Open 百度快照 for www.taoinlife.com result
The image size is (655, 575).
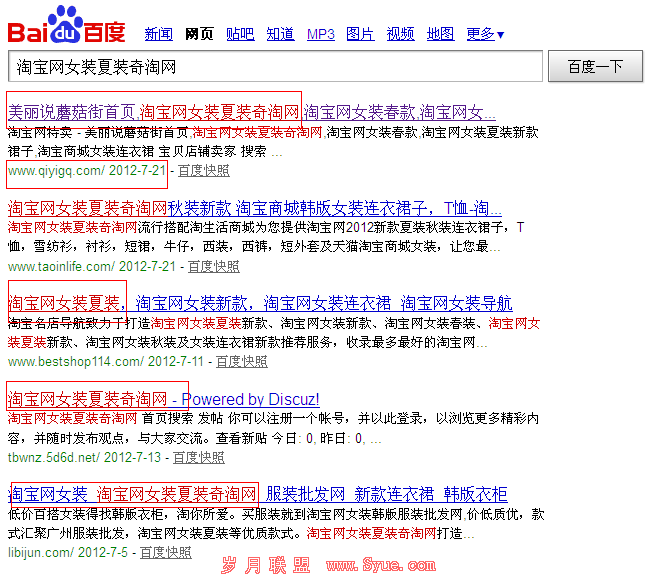[213, 266]
